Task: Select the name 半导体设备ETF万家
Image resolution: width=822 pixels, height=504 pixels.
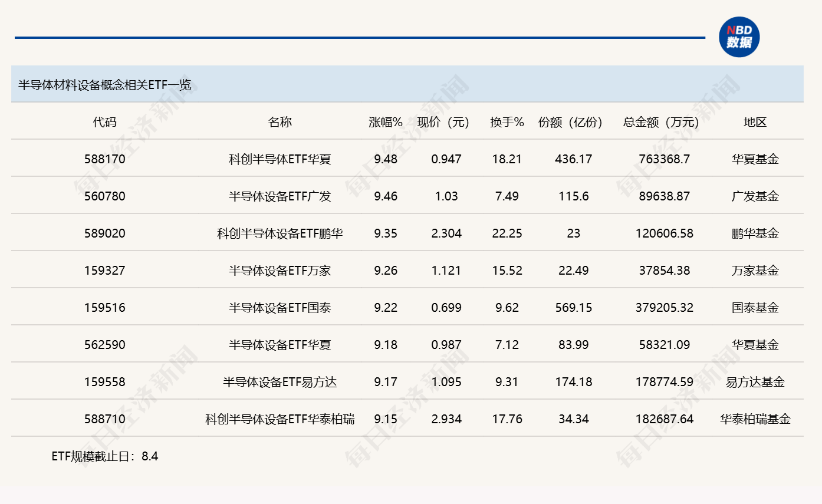Action: click(x=280, y=271)
